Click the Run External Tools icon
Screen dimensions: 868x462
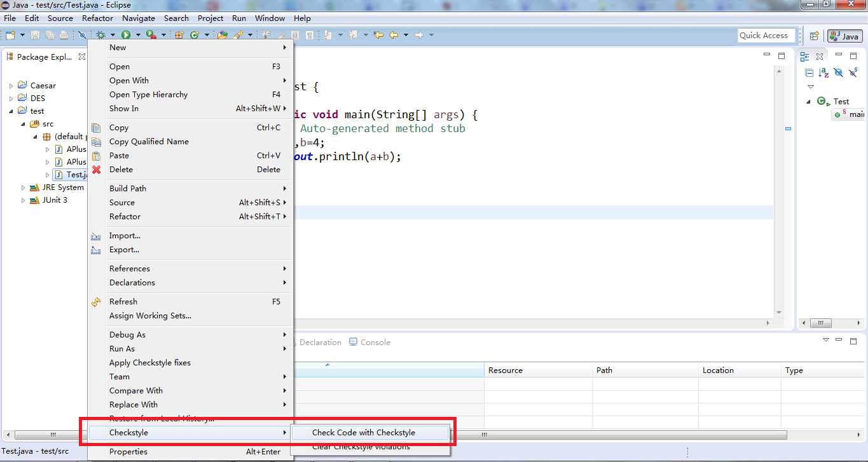151,35
